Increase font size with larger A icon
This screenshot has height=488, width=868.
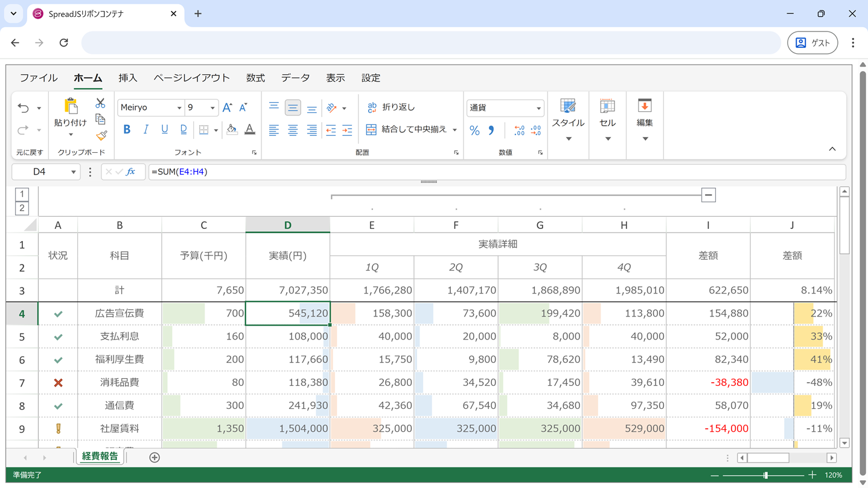coord(227,108)
